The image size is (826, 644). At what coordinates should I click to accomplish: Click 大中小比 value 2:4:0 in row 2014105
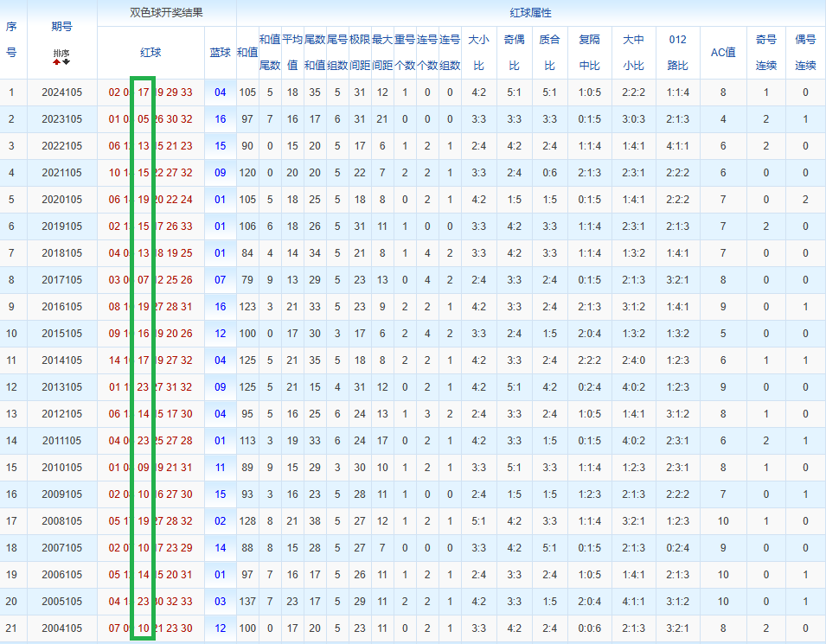pos(633,360)
